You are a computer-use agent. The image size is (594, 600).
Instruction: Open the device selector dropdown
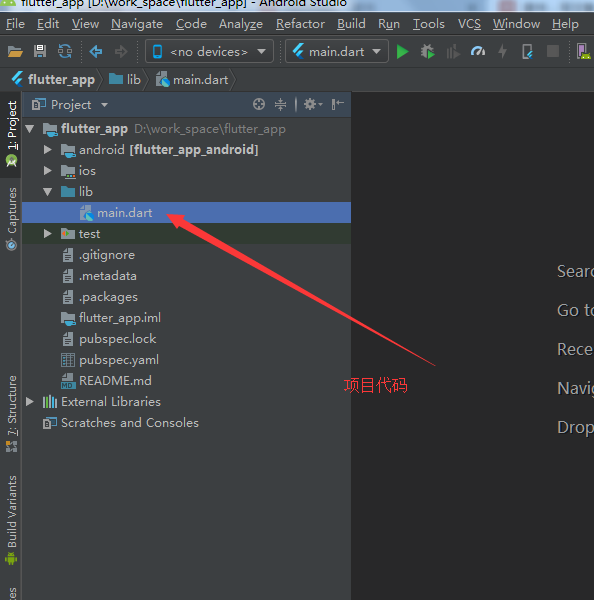209,51
